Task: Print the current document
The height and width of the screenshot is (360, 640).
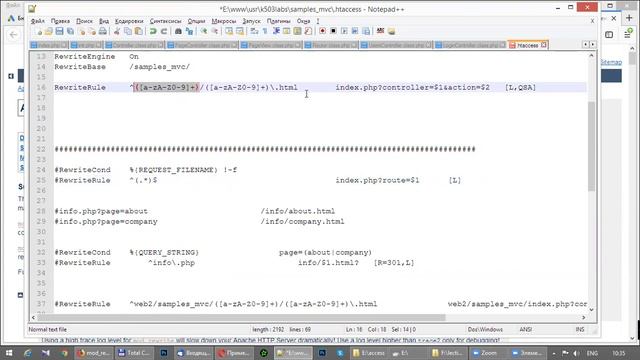Action: click(x=103, y=31)
